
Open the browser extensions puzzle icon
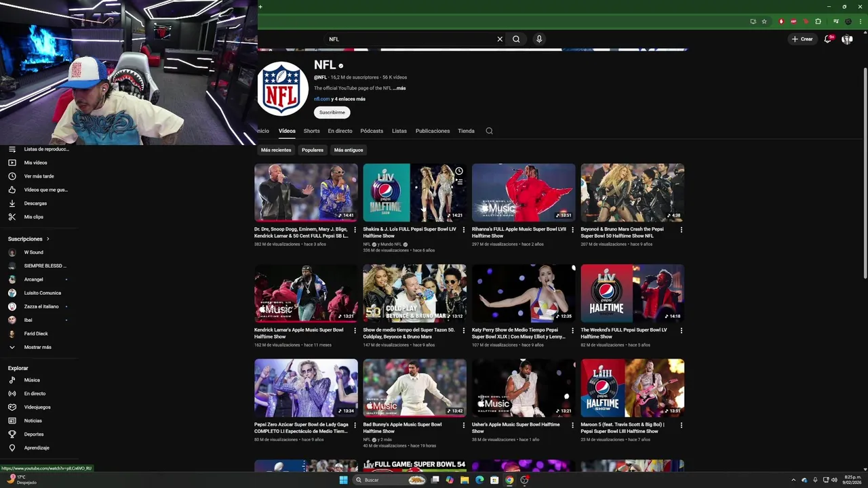point(818,22)
